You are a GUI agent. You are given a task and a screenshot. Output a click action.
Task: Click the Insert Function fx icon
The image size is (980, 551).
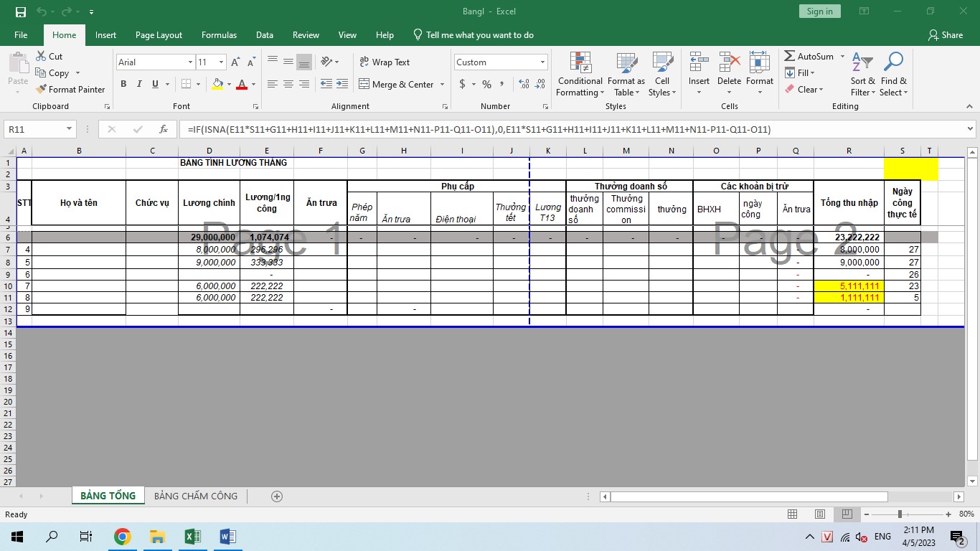pos(164,130)
